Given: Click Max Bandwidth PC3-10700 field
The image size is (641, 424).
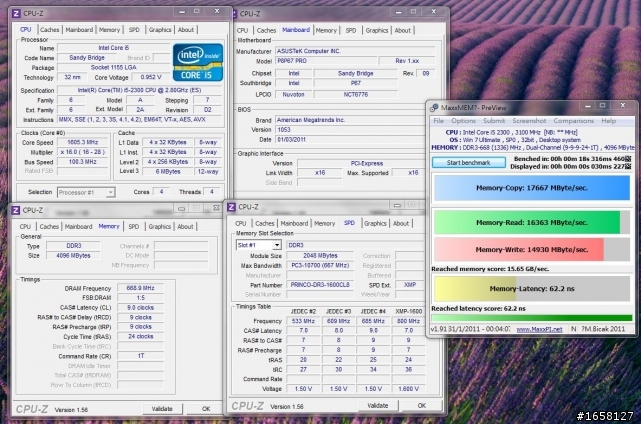Looking at the screenshot, I should (x=320, y=265).
